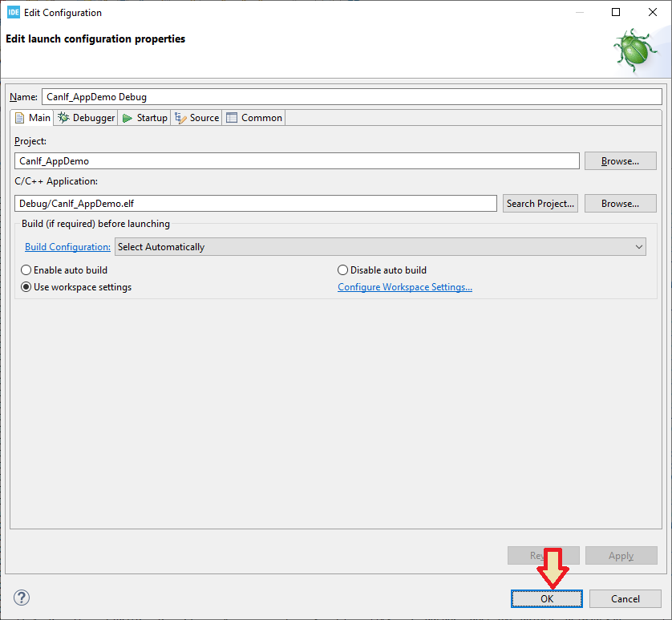Click Browse button next to C/C++ Application
Screen dimensions: 672x620
620,203
